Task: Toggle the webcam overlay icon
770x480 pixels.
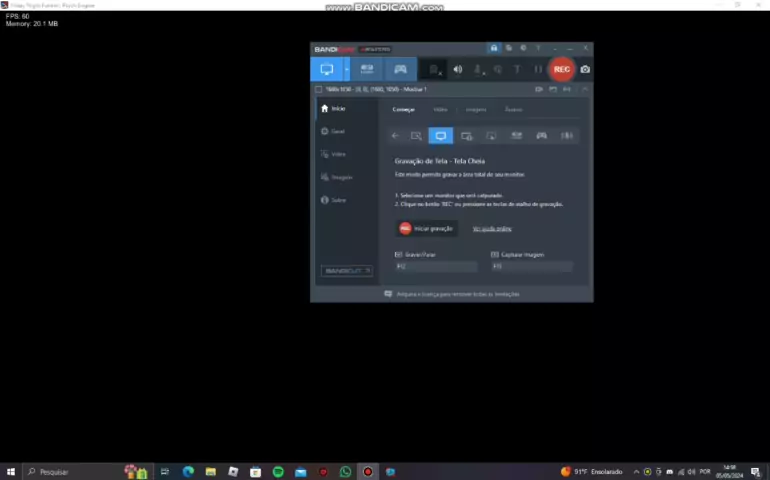Action: tap(434, 70)
